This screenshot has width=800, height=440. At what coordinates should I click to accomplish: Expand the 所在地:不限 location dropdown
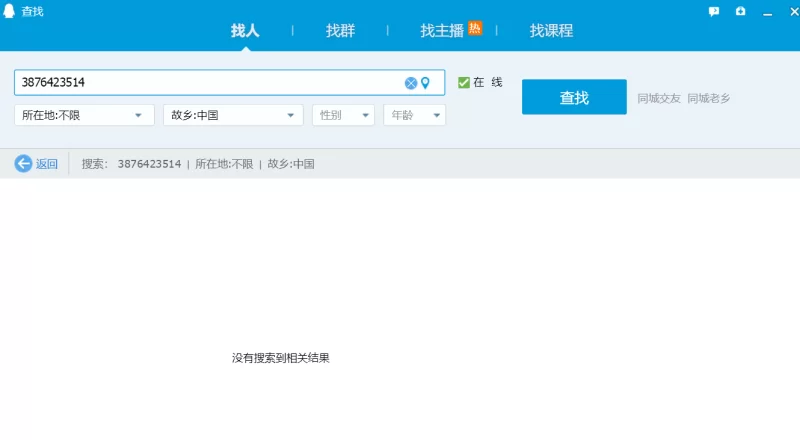coord(84,115)
